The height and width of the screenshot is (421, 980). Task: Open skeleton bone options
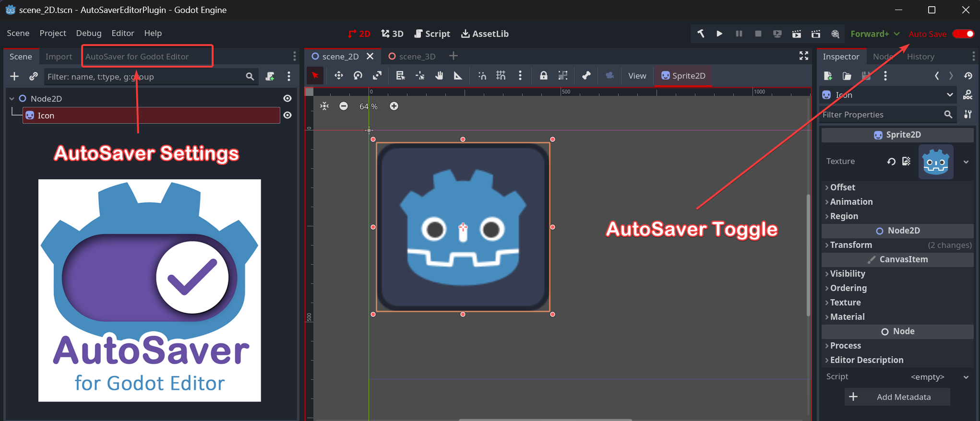[x=586, y=75]
